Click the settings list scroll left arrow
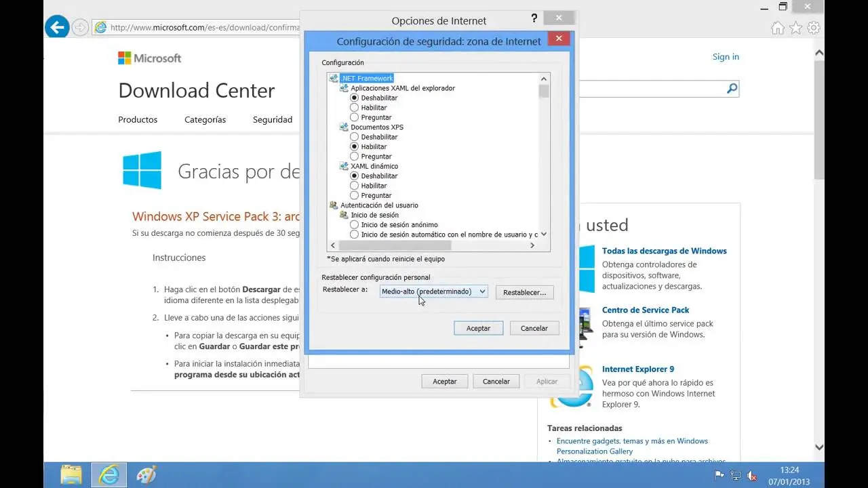This screenshot has height=488, width=868. pyautogui.click(x=332, y=245)
